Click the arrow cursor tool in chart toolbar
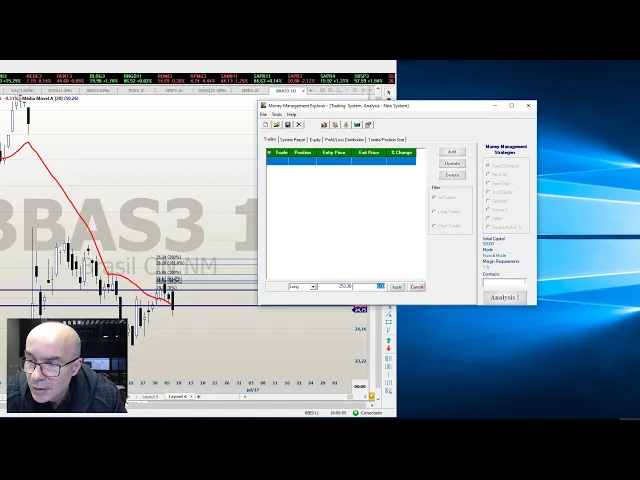The image size is (640, 480). point(388,93)
